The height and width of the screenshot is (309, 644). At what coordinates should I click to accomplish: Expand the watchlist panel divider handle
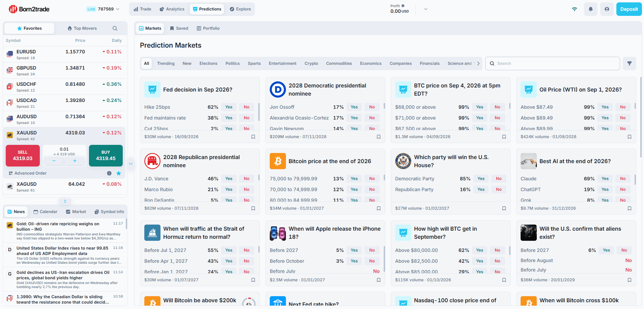pos(65,201)
